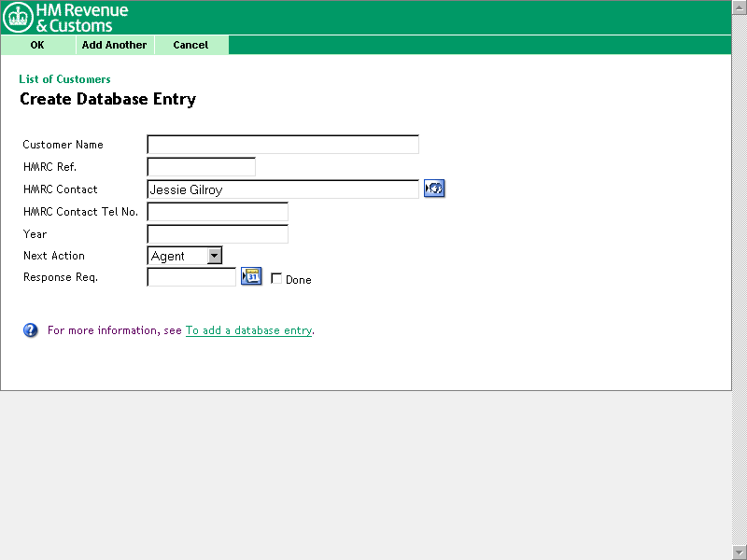The height and width of the screenshot is (560, 747).
Task: Click the vertical scrollbar track
Action: pyautogui.click(x=740, y=280)
